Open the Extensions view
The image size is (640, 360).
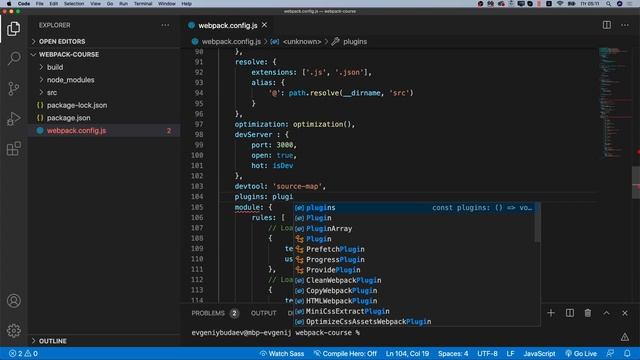[x=13, y=149]
